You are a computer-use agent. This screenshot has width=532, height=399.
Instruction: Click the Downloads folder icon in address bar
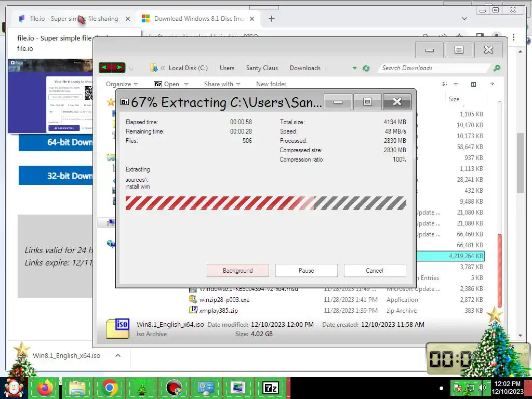tap(154, 68)
